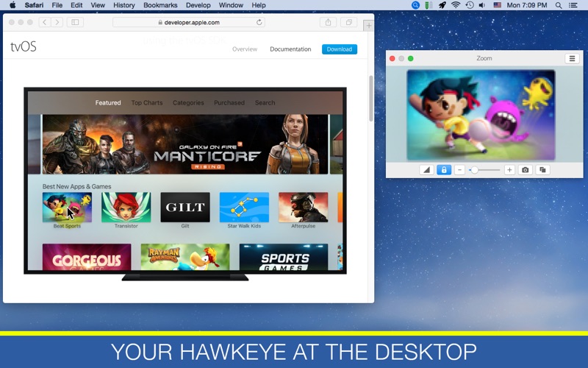
Task: Increase magnification with the plus button
Action: click(509, 170)
